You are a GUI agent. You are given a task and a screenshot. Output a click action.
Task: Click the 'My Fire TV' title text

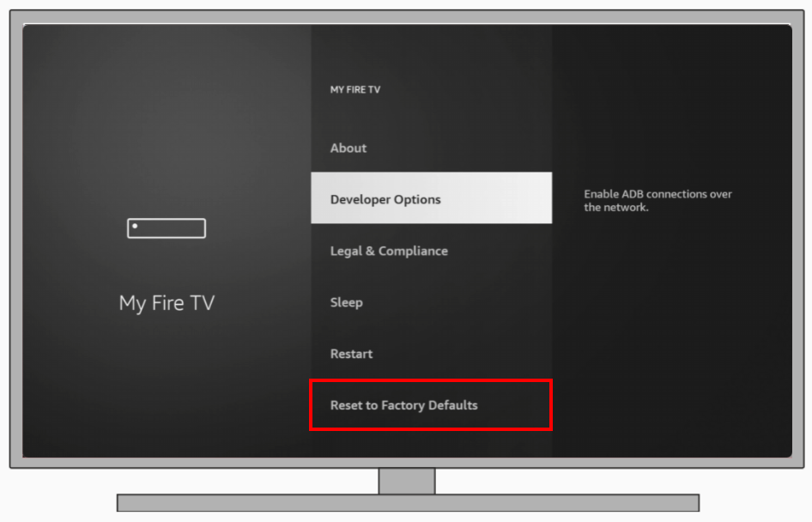point(167,303)
